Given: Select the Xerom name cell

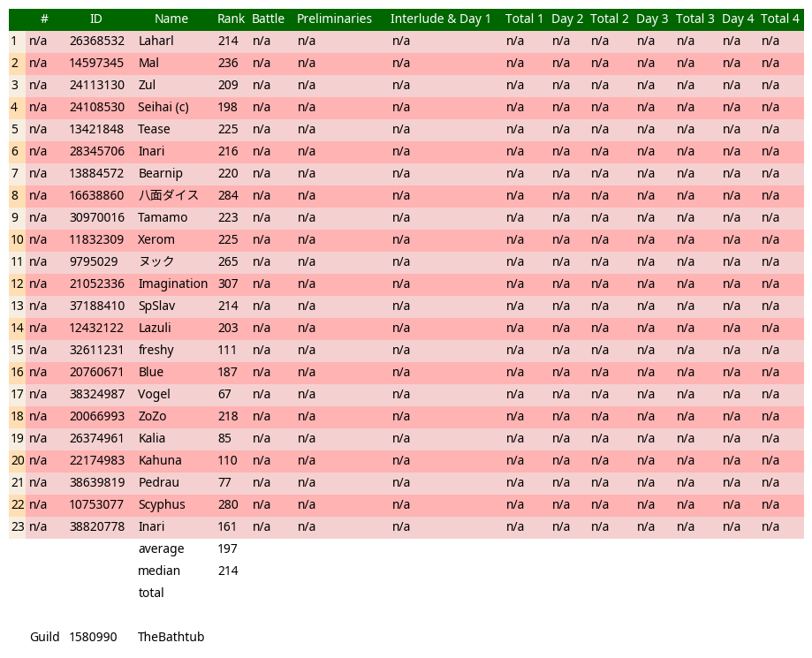Looking at the screenshot, I should (156, 239).
